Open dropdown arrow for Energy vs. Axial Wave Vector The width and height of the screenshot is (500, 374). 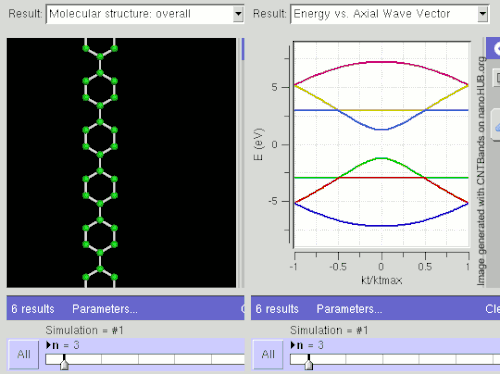(x=482, y=14)
